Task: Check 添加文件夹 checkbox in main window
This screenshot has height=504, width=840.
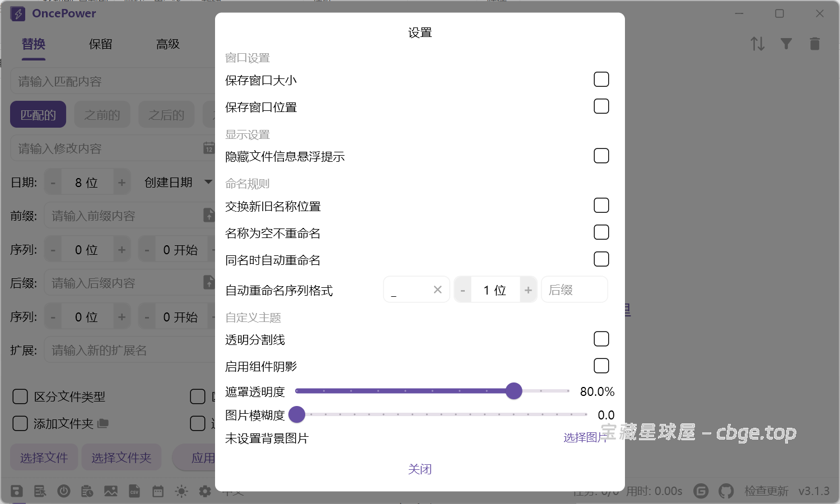Action: coord(20,423)
